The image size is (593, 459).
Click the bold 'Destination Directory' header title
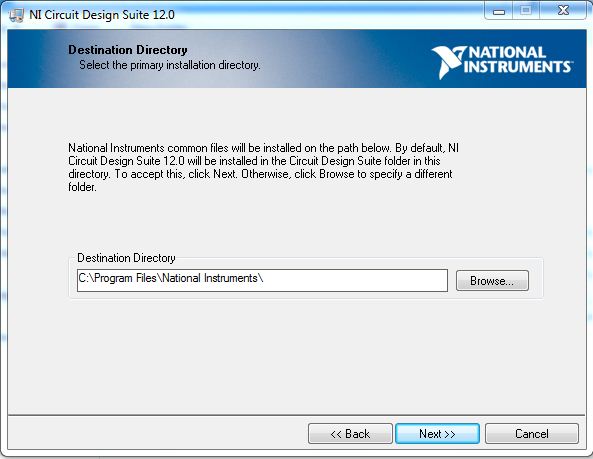point(128,50)
